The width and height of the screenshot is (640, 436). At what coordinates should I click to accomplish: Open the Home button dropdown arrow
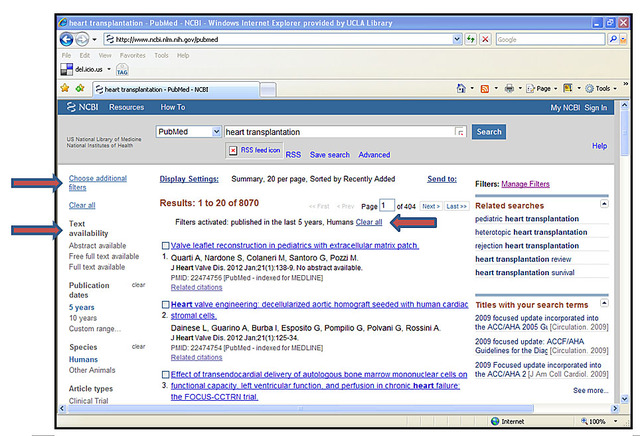pos(472,88)
